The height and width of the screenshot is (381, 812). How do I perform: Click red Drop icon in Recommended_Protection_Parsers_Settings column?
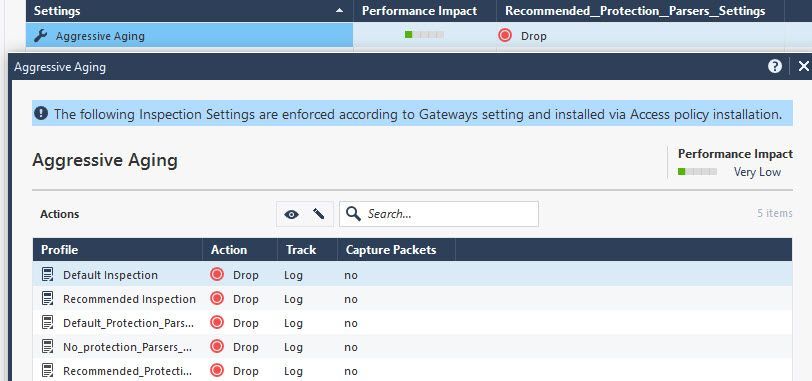(x=504, y=35)
